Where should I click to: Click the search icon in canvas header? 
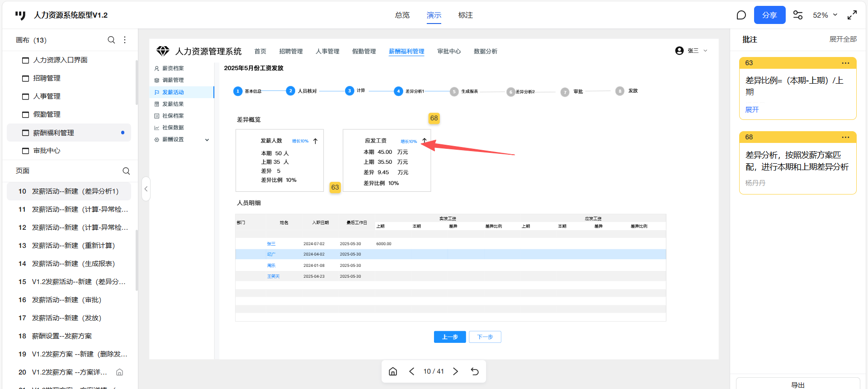(x=111, y=40)
